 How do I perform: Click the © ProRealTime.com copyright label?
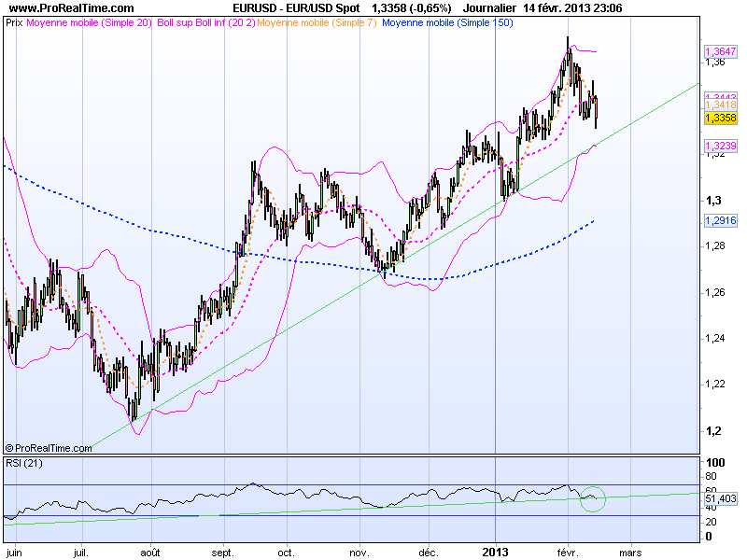49,448
